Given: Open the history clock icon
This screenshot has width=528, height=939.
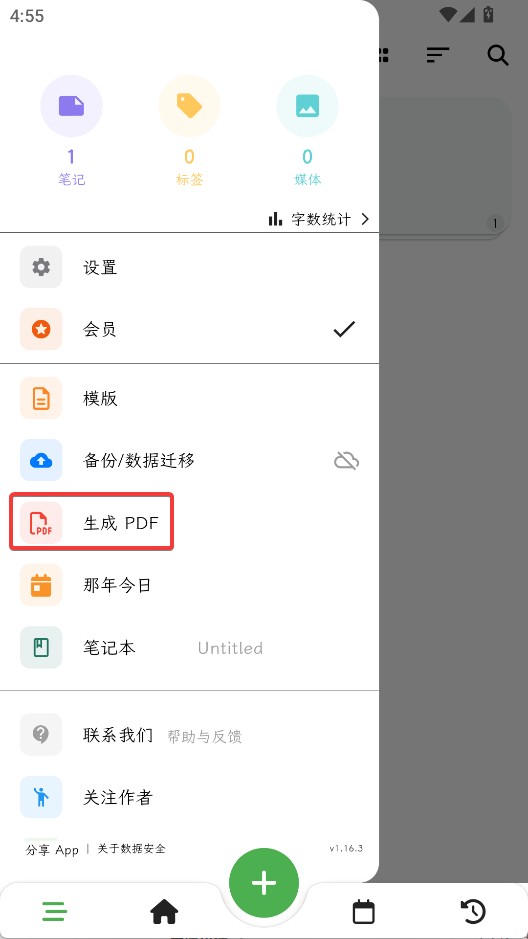Looking at the screenshot, I should click(x=473, y=912).
